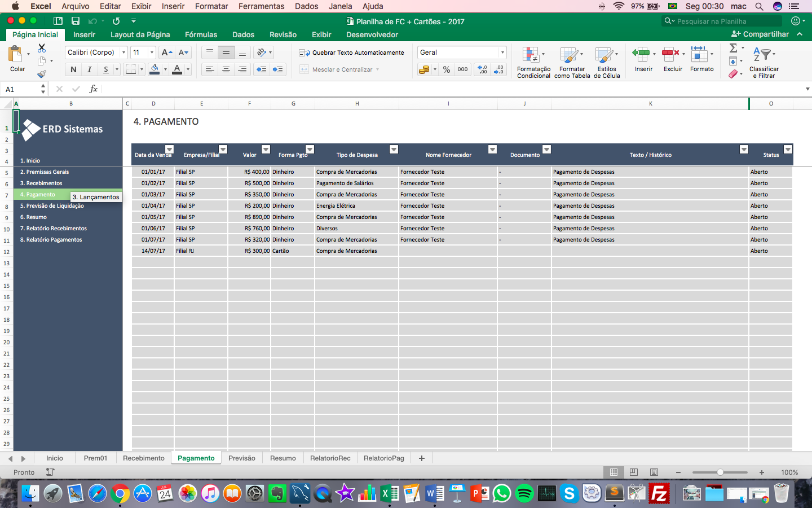Click the Colar paste icon

[x=15, y=55]
